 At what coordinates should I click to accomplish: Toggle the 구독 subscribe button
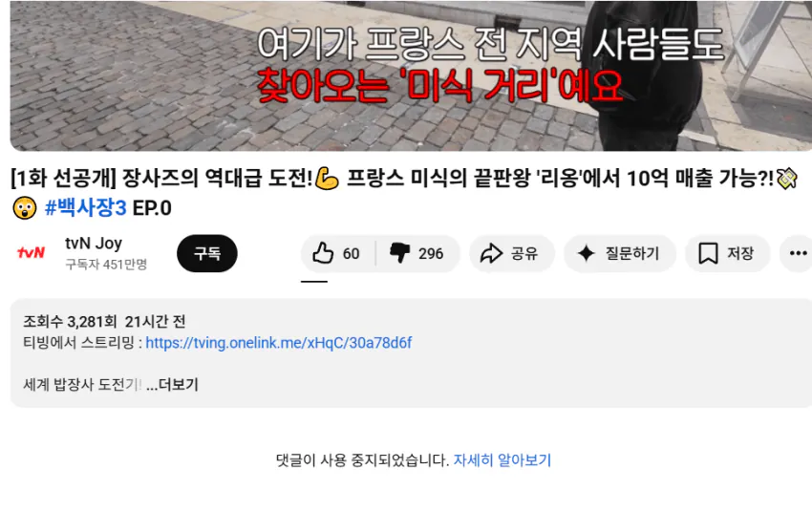coord(207,253)
